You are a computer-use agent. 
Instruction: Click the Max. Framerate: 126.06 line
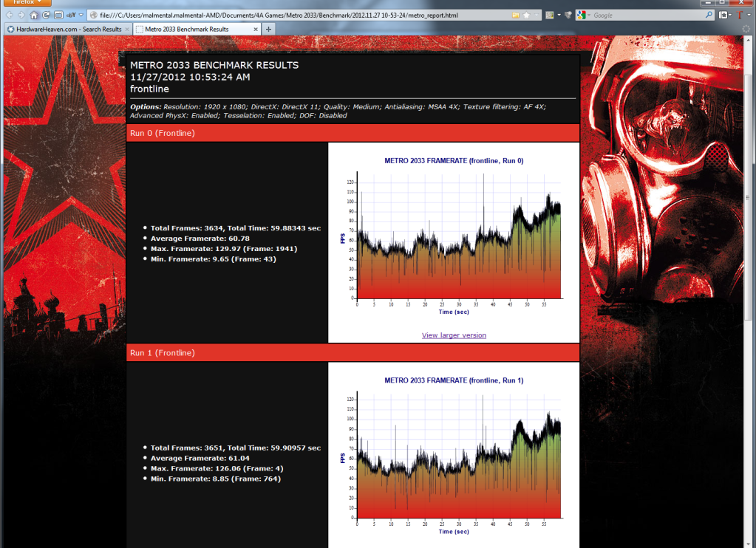217,468
